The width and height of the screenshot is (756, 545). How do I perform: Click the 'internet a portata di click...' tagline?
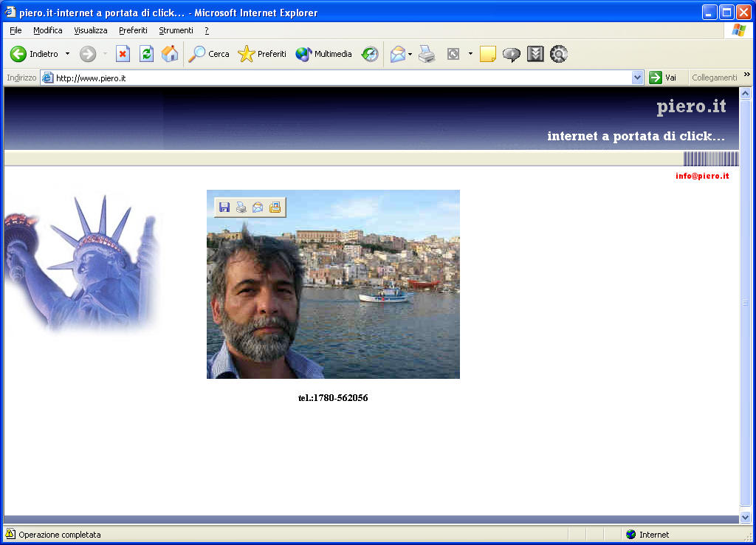[x=636, y=137]
